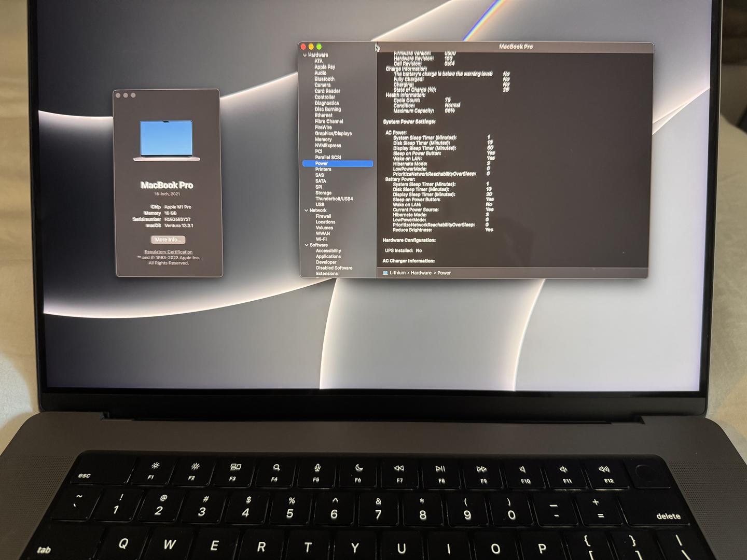
Task: Select Bluetooth in the hardware list
Action: click(x=325, y=79)
